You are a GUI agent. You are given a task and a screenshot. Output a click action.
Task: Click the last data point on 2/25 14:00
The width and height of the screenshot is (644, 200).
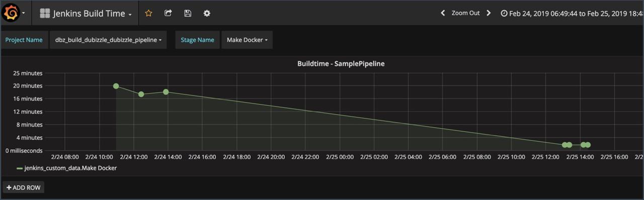(x=588, y=145)
